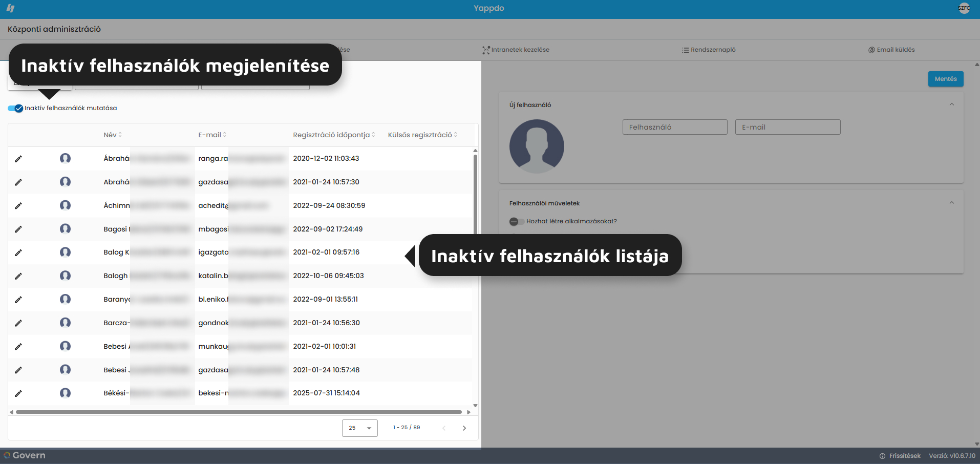Click the pencil icon in Áchimn row
Viewport: 980px width, 464px height.
click(18, 206)
